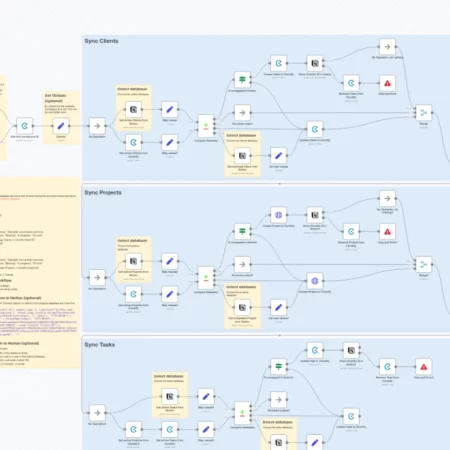Open the If node in Sync Tasks
The height and width of the screenshot is (450, 450).
tap(279, 367)
